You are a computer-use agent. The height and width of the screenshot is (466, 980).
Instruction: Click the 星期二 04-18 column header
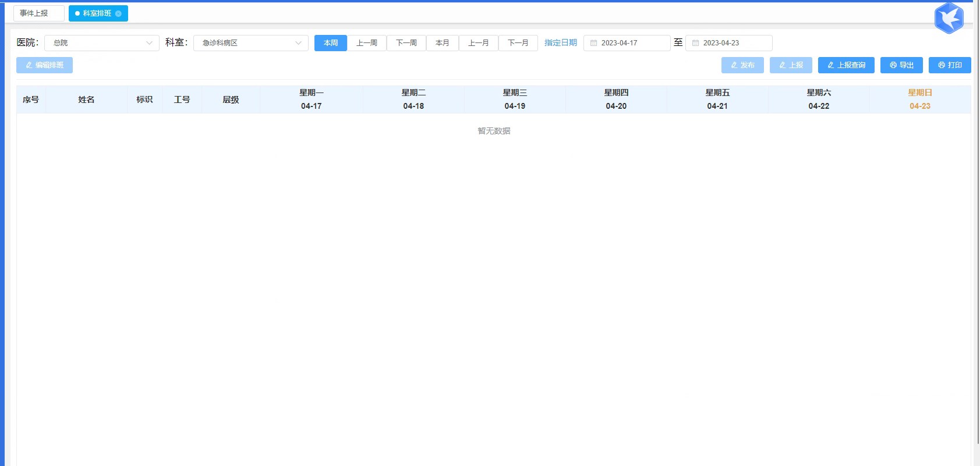pyautogui.click(x=413, y=99)
